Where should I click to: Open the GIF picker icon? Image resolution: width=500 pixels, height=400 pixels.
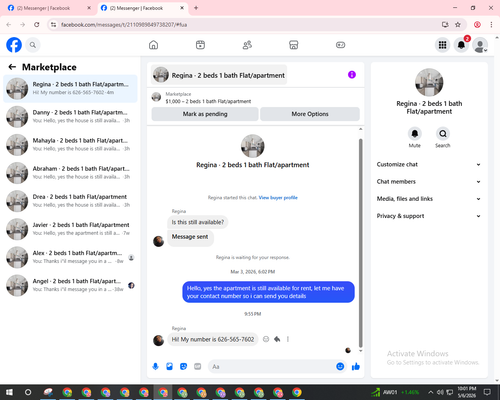coord(198,367)
